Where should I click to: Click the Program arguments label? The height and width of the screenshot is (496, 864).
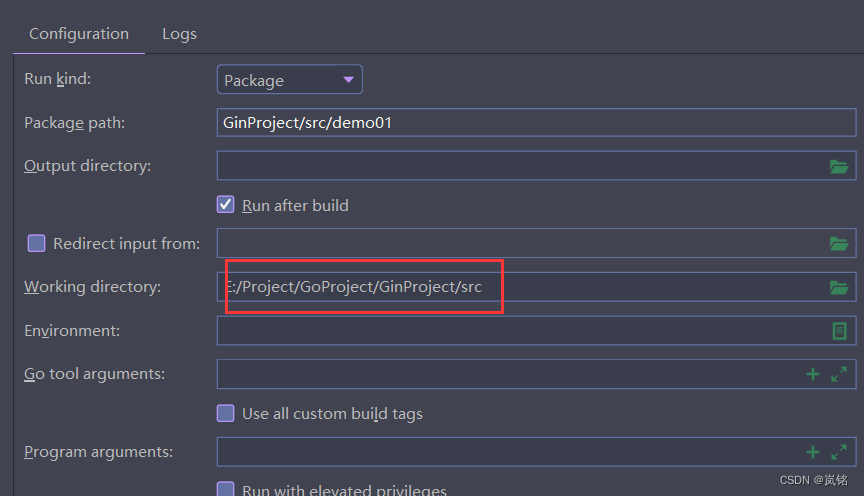click(98, 452)
